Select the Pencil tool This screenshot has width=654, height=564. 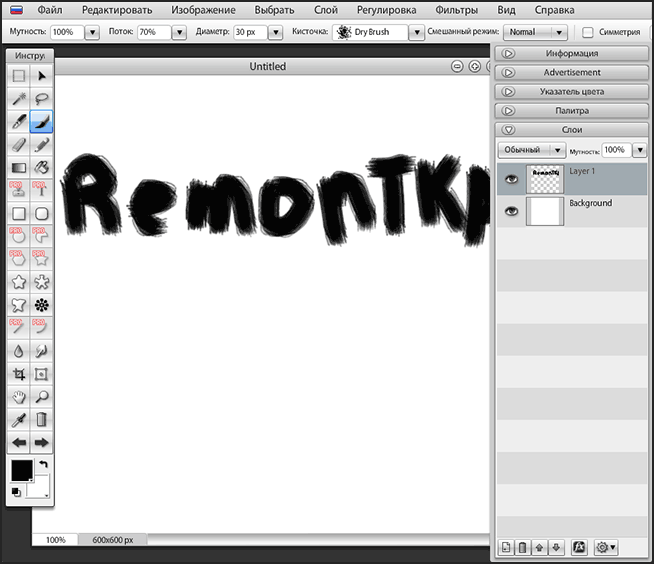(x=41, y=145)
